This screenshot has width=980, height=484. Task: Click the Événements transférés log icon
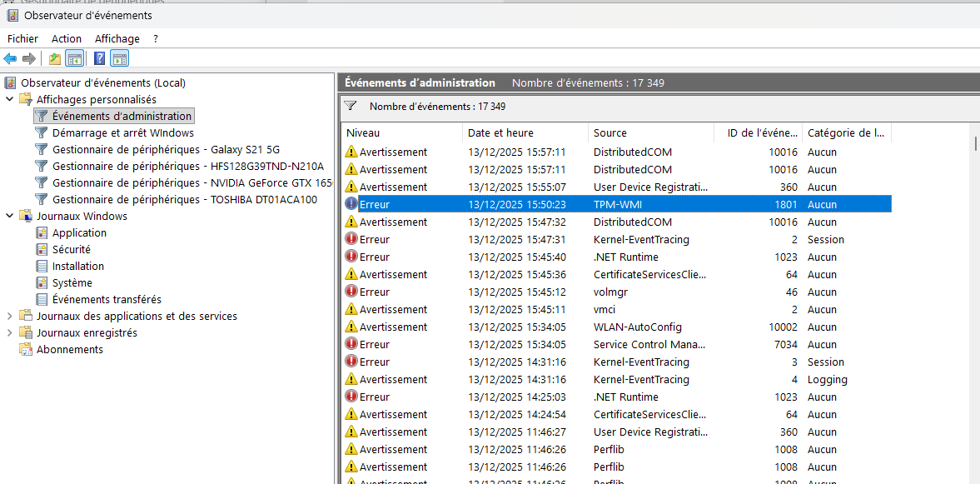point(42,300)
